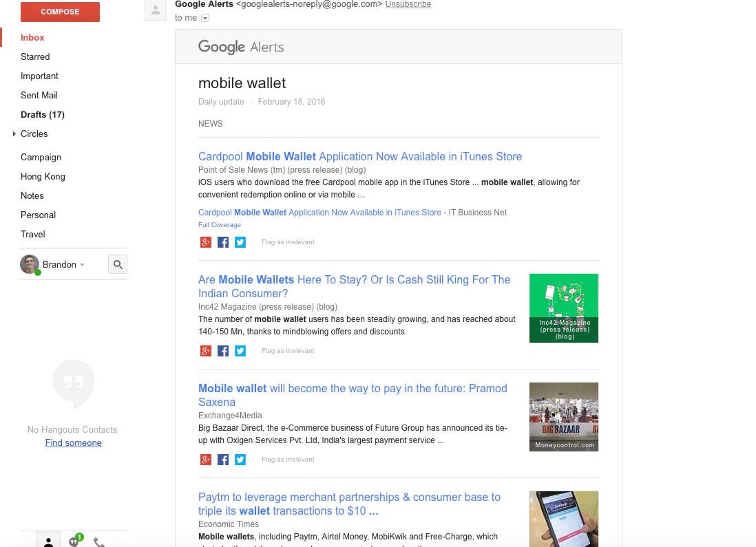The width and height of the screenshot is (756, 547).
Task: Open the Travel label
Action: 33,234
